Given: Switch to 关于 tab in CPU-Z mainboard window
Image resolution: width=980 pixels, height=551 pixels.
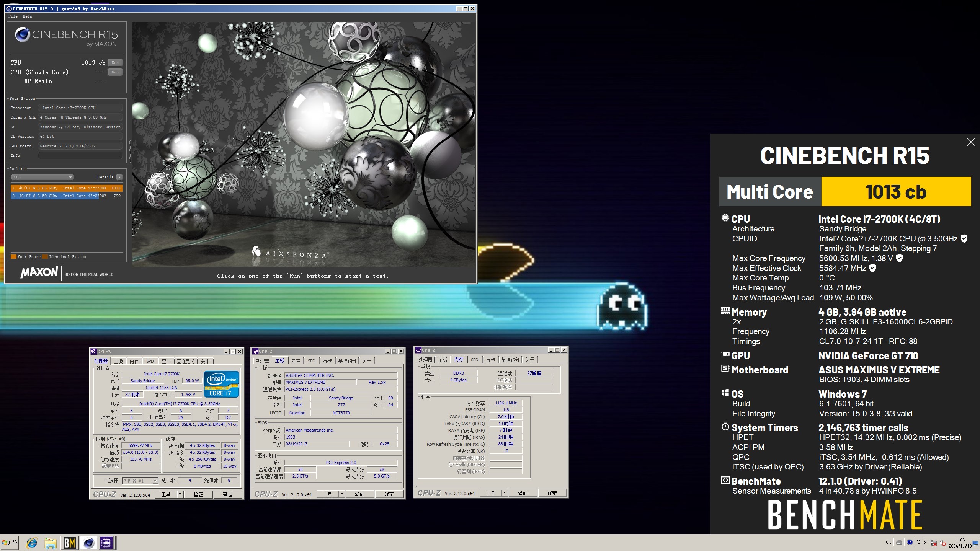Looking at the screenshot, I should tap(367, 360).
